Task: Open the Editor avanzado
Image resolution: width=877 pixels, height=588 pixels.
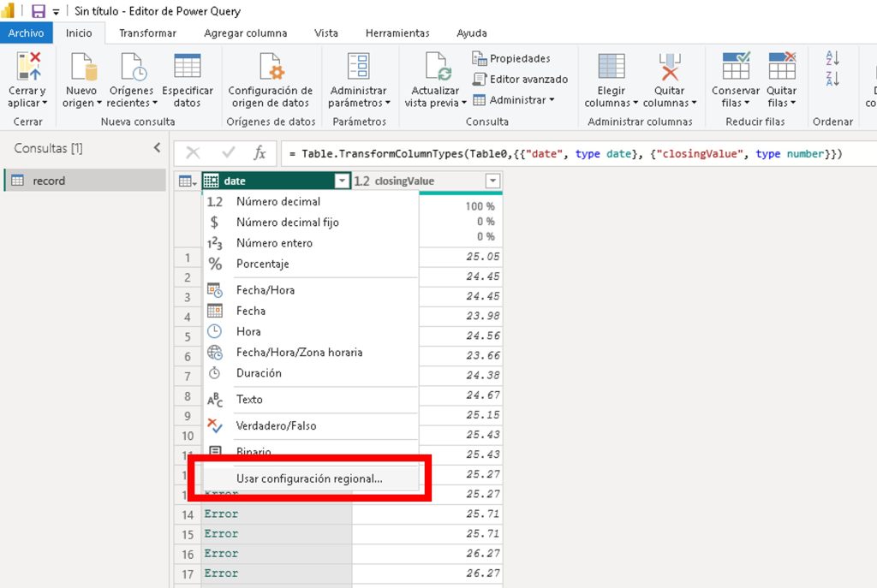Action: click(x=520, y=79)
